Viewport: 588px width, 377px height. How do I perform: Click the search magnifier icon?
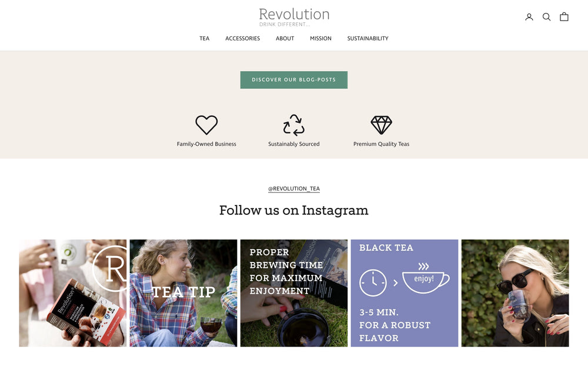[x=546, y=17]
